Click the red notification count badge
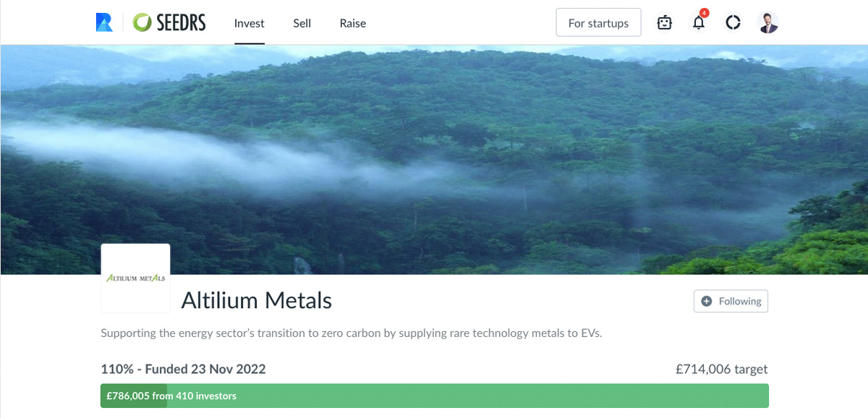 click(x=705, y=13)
